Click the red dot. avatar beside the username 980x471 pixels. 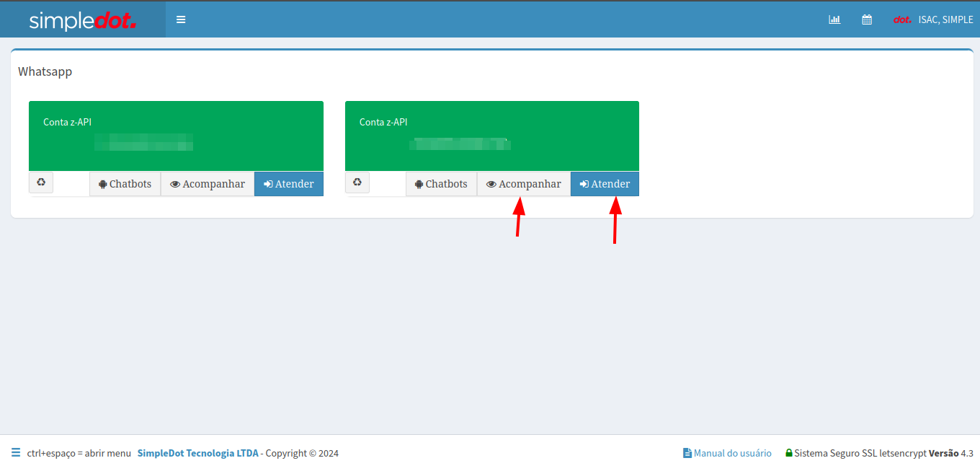(x=902, y=19)
